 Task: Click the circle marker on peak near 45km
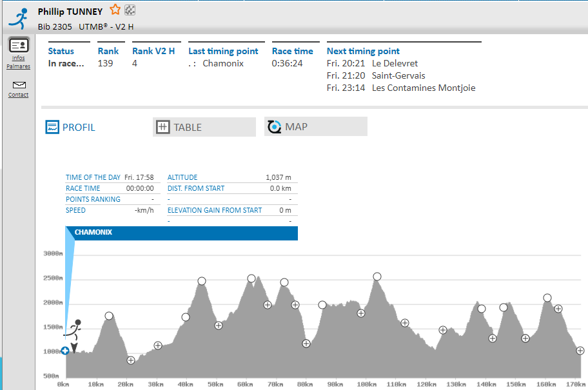point(202,281)
